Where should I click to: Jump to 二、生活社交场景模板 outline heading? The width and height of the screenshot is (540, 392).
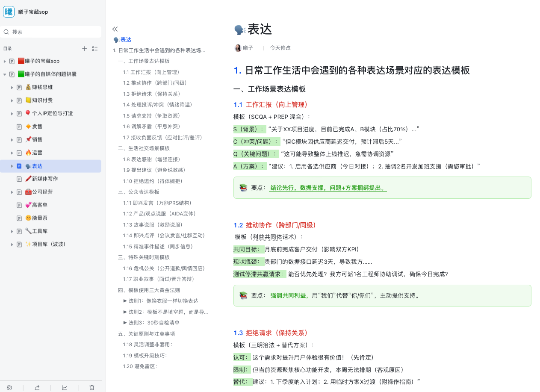point(144,148)
